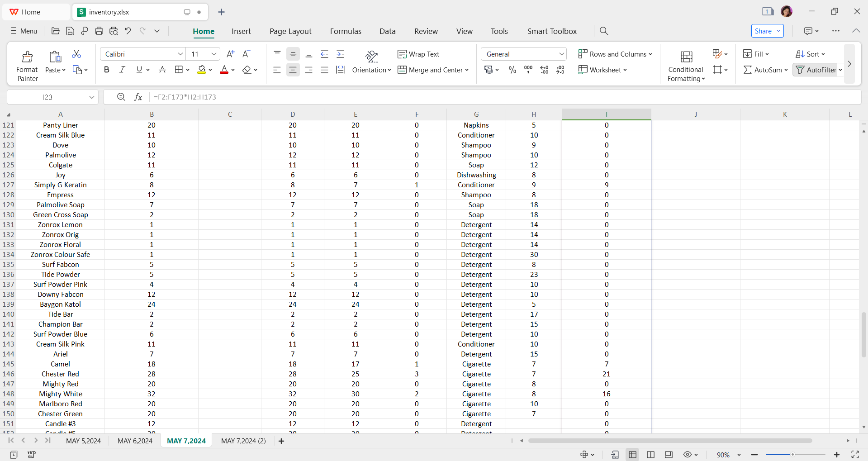Open the number format General dropdown

click(x=561, y=54)
